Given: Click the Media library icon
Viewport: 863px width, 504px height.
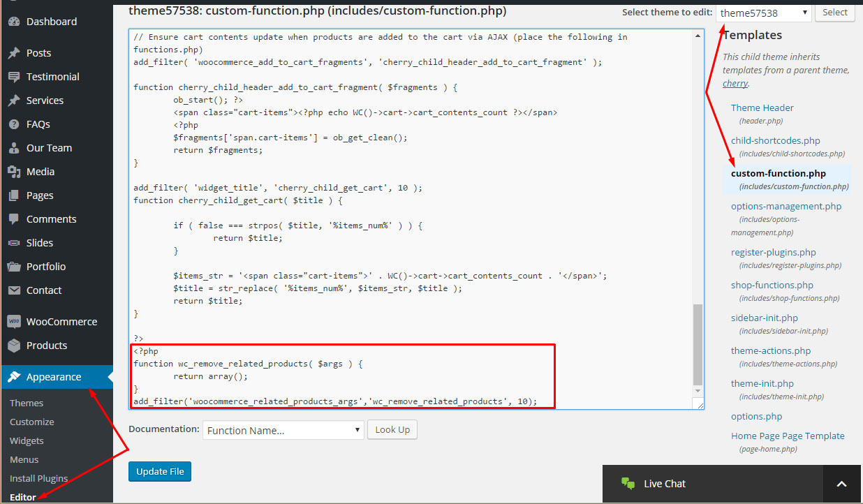Looking at the screenshot, I should (x=13, y=172).
